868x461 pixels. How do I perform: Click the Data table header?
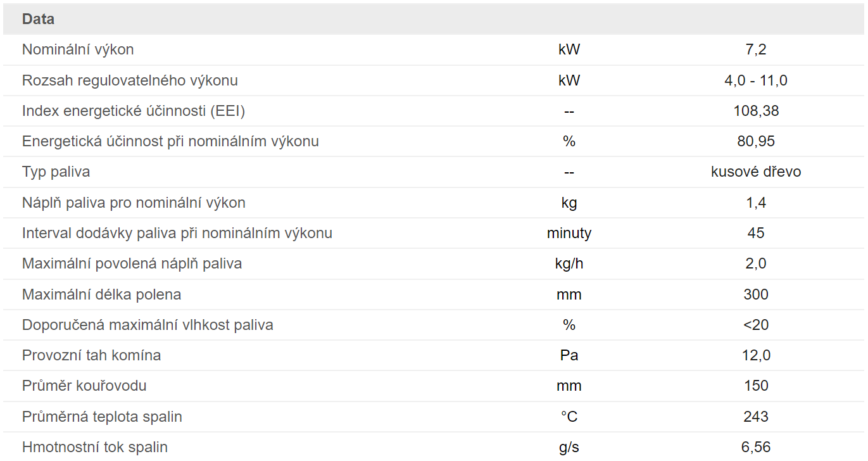38,19
